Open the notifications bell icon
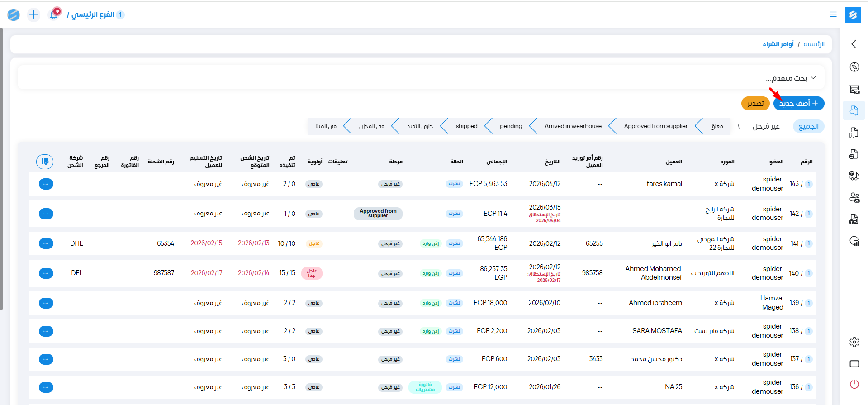This screenshot has height=405, width=868. click(x=54, y=14)
